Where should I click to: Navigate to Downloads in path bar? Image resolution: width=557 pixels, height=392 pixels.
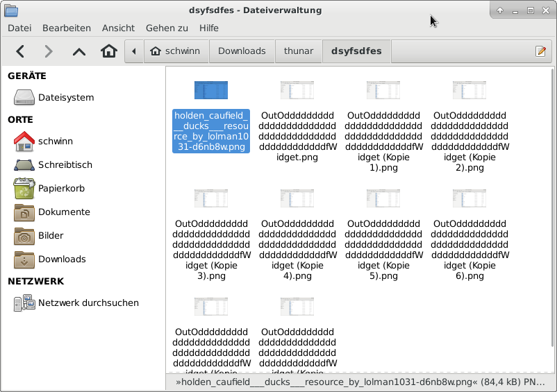click(x=242, y=51)
